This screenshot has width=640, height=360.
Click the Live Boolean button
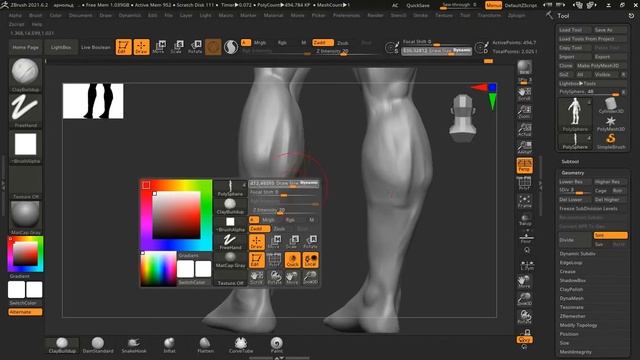coord(96,47)
